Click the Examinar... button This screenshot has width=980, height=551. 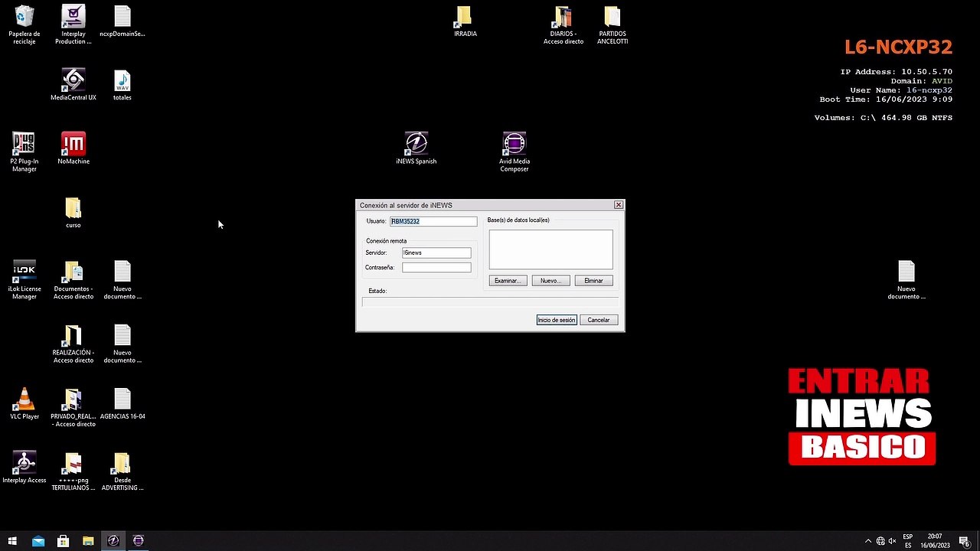(x=508, y=281)
